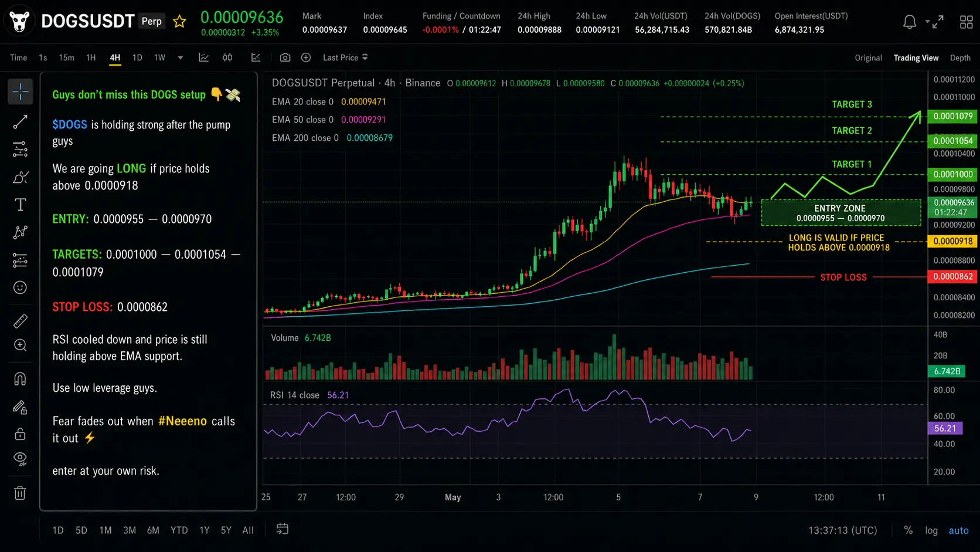Open the candlestick chart type settings
This screenshot has width=980, height=552.
pos(227,57)
